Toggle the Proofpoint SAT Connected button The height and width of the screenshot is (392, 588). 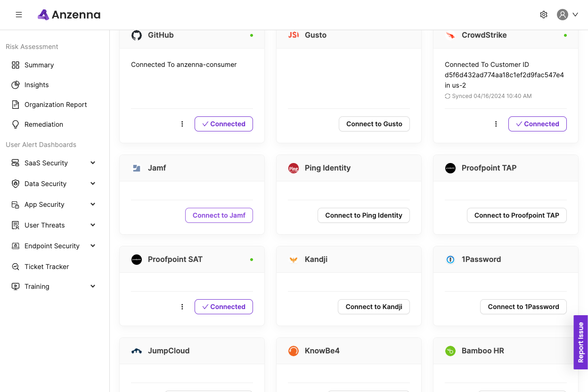tap(224, 307)
